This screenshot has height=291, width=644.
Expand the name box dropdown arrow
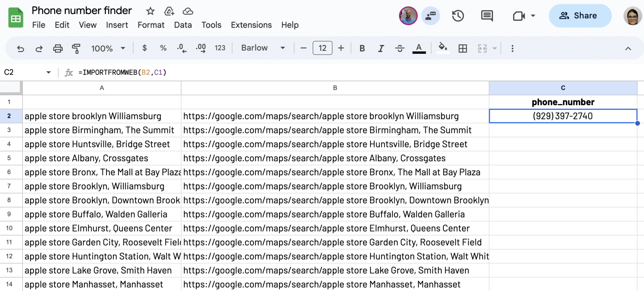pos(48,73)
